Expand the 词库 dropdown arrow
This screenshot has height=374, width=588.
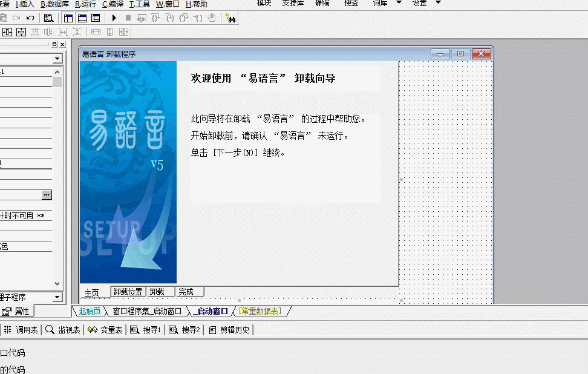[399, 2]
